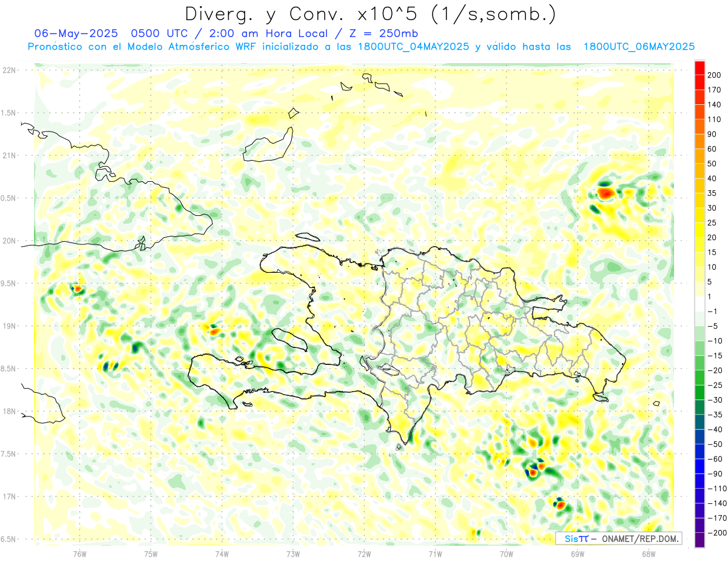Click the colorbar value "-60"

[715, 459]
